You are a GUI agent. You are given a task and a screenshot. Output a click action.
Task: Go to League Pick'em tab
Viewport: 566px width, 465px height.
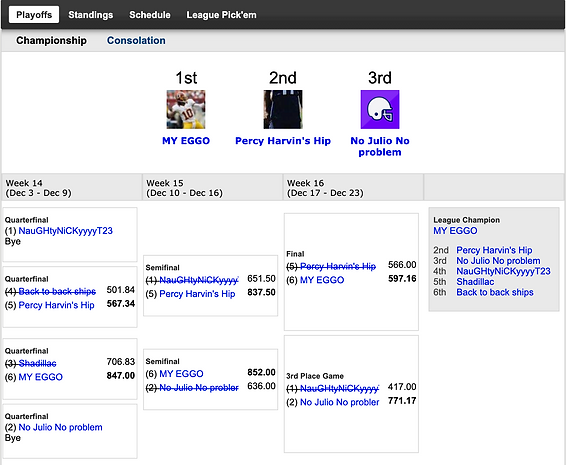point(221,15)
